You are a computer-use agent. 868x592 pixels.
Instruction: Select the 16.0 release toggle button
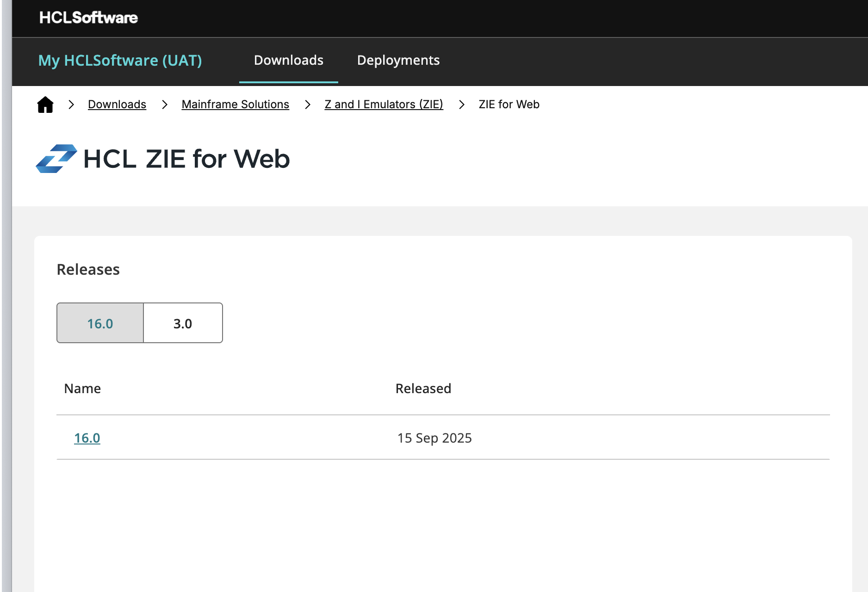pos(100,323)
